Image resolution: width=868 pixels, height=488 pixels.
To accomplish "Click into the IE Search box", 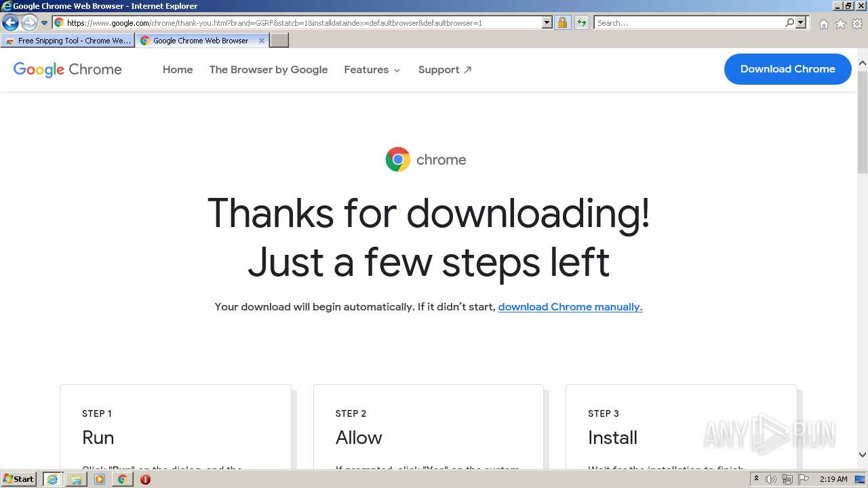I will pyautogui.click(x=689, y=23).
